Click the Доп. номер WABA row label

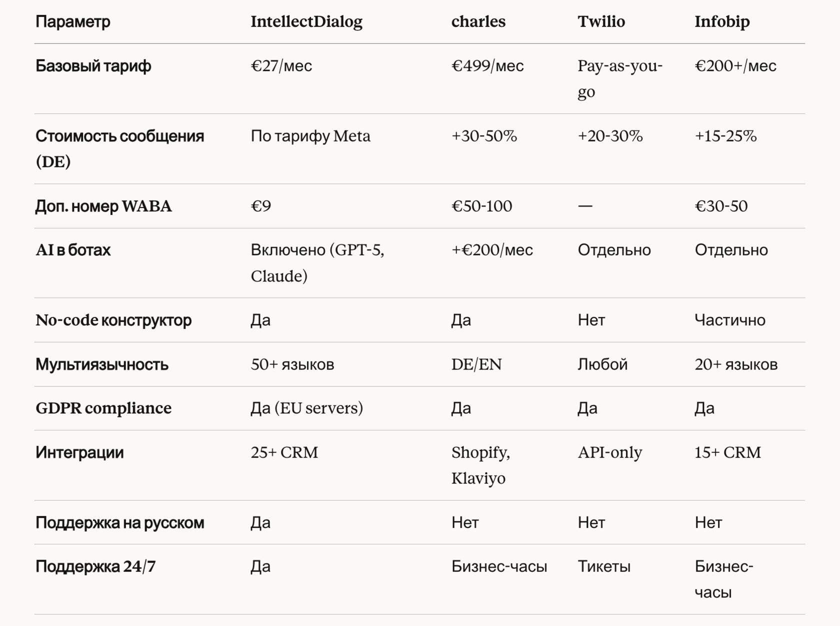pos(103,206)
